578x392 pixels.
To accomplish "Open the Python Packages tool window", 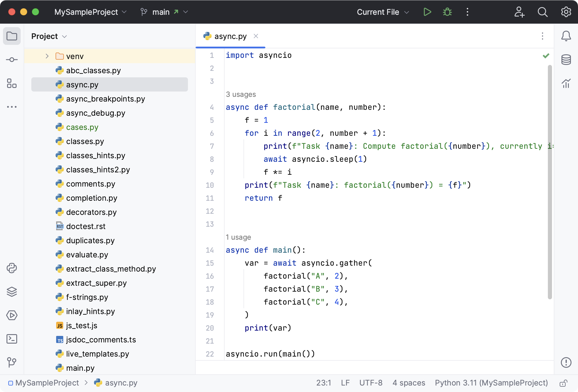I will coord(12,292).
